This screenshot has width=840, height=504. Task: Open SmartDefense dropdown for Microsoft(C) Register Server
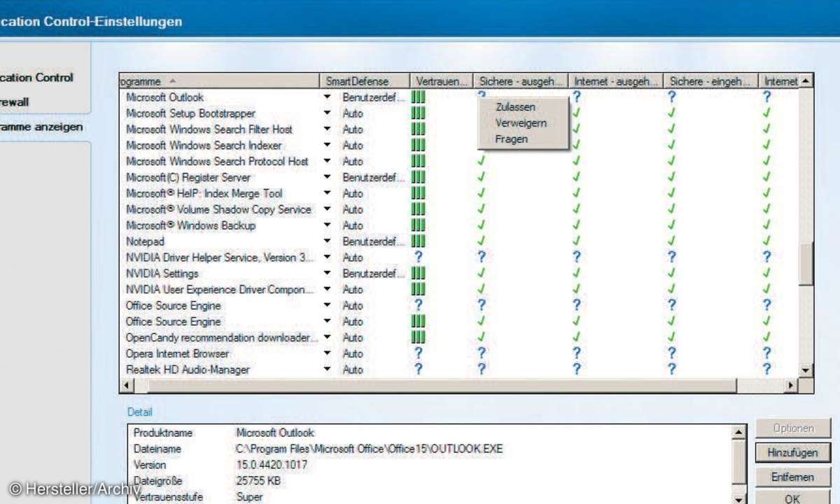pyautogui.click(x=328, y=178)
